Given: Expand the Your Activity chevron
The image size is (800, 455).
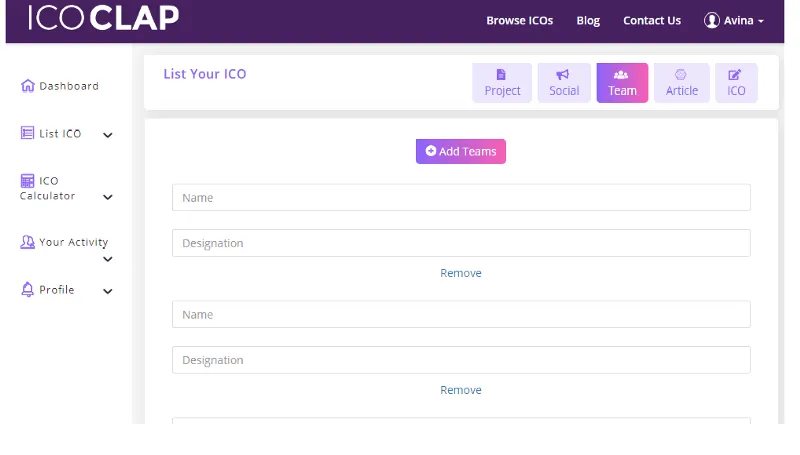Looking at the screenshot, I should (108, 259).
